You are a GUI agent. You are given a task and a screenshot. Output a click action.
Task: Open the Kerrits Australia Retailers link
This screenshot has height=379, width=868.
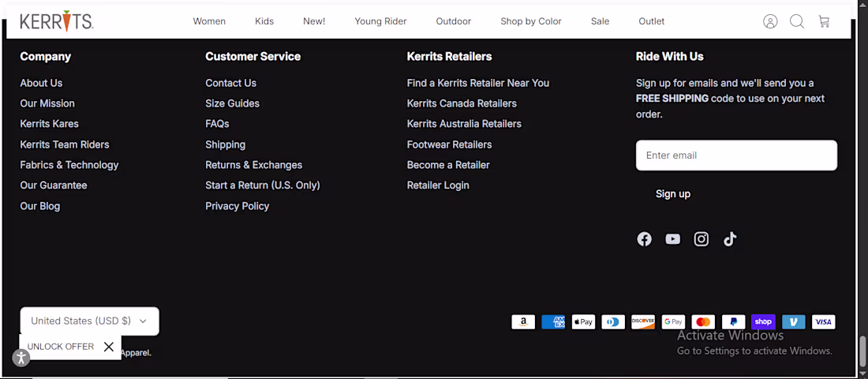(x=465, y=124)
